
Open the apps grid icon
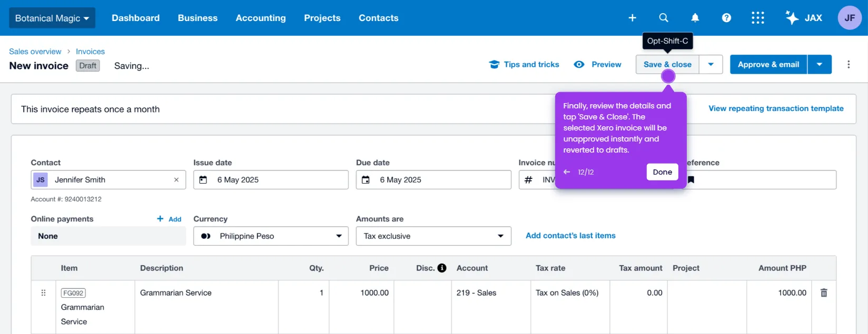click(758, 18)
